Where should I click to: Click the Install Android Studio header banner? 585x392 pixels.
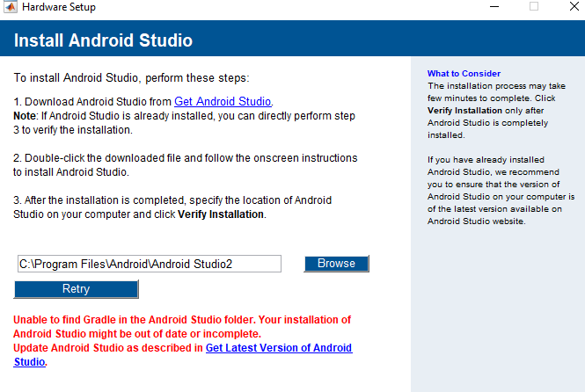coord(104,41)
